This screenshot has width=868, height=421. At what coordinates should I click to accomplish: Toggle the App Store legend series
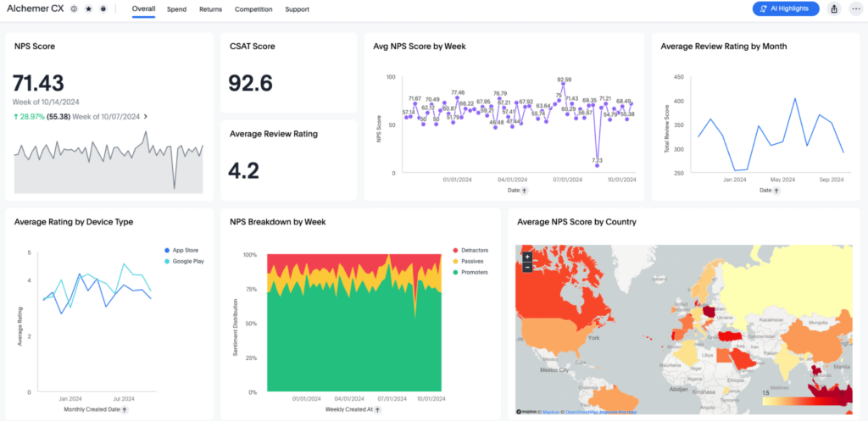point(166,251)
